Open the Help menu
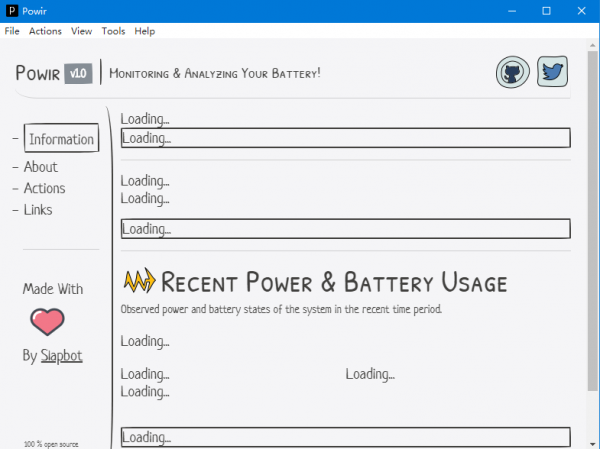Screen dimensions: 600x449 (145, 31)
